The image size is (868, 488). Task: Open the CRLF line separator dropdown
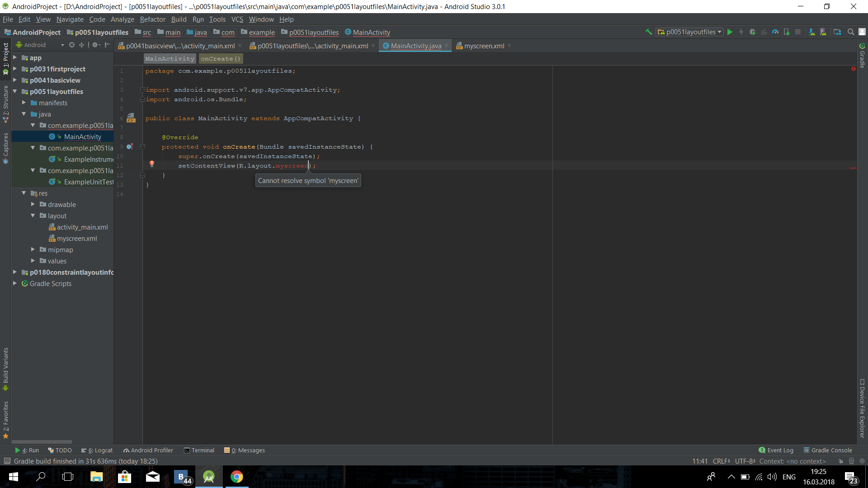pos(721,461)
